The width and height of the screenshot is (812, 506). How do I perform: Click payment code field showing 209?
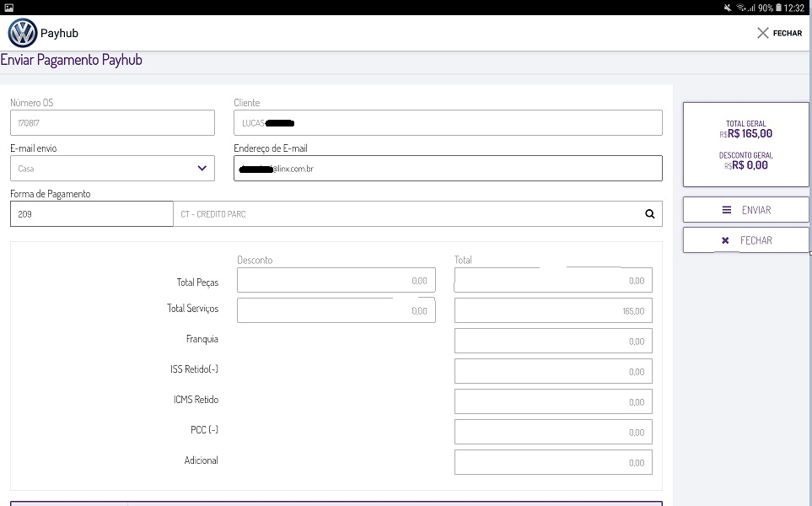click(92, 214)
